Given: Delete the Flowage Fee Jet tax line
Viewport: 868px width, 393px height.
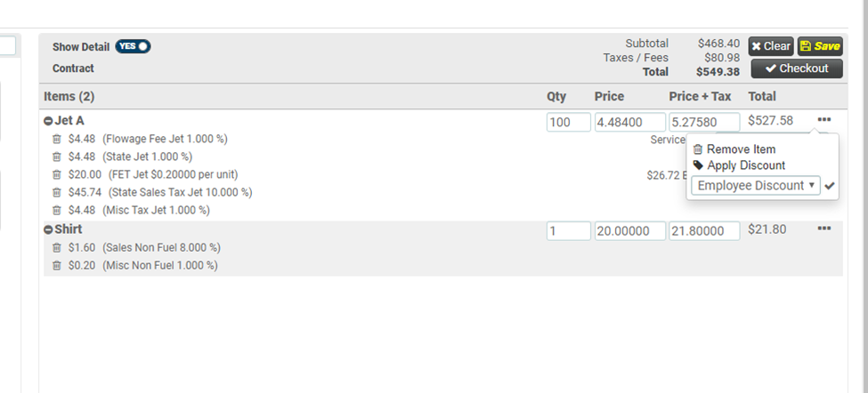Looking at the screenshot, I should click(57, 139).
